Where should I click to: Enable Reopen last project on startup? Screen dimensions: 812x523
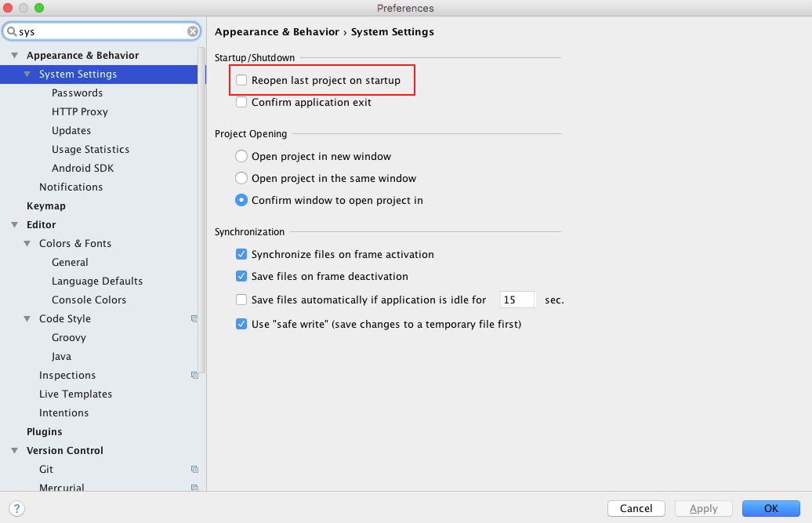[x=241, y=81]
